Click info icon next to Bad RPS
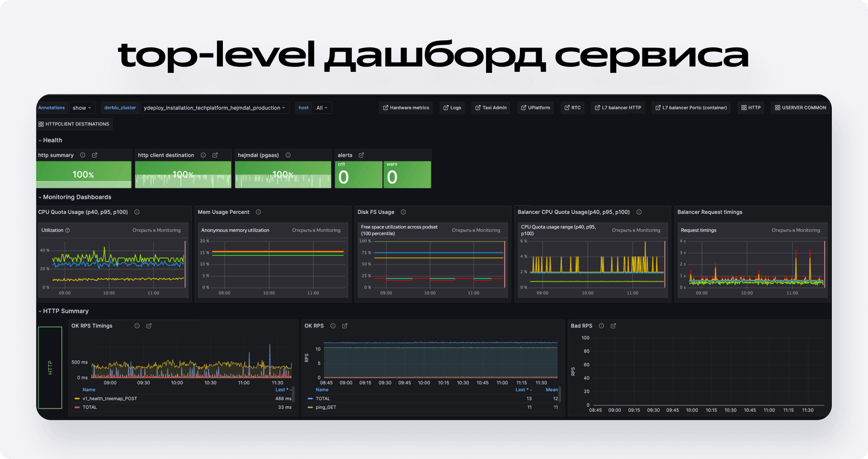 (x=601, y=326)
